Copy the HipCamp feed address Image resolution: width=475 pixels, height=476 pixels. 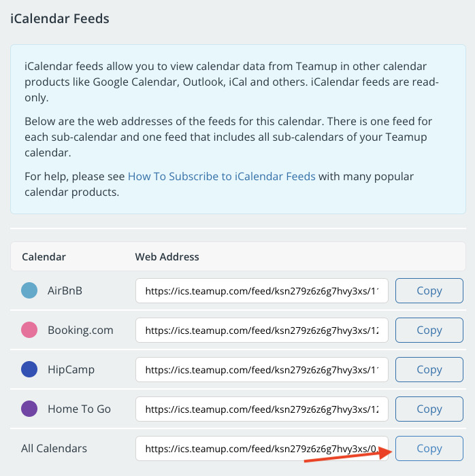pyautogui.click(x=429, y=370)
